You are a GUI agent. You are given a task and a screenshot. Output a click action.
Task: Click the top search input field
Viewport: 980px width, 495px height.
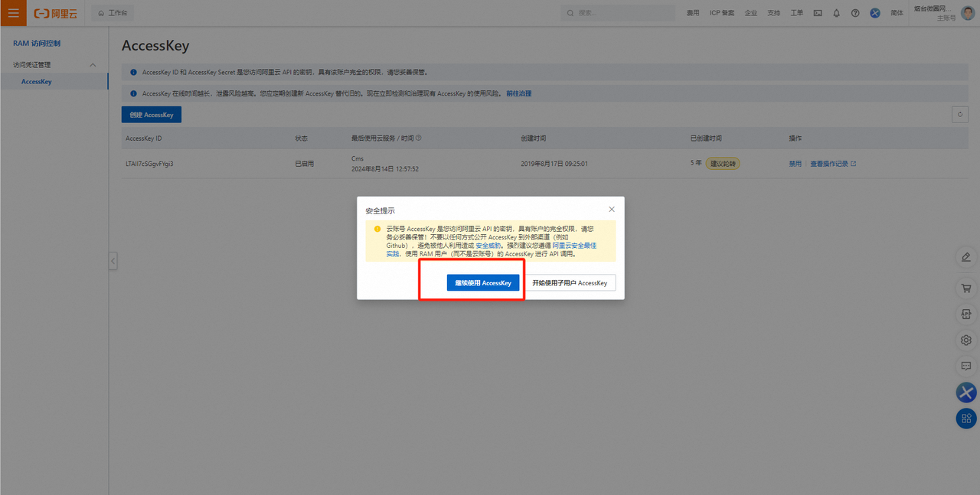pyautogui.click(x=620, y=13)
